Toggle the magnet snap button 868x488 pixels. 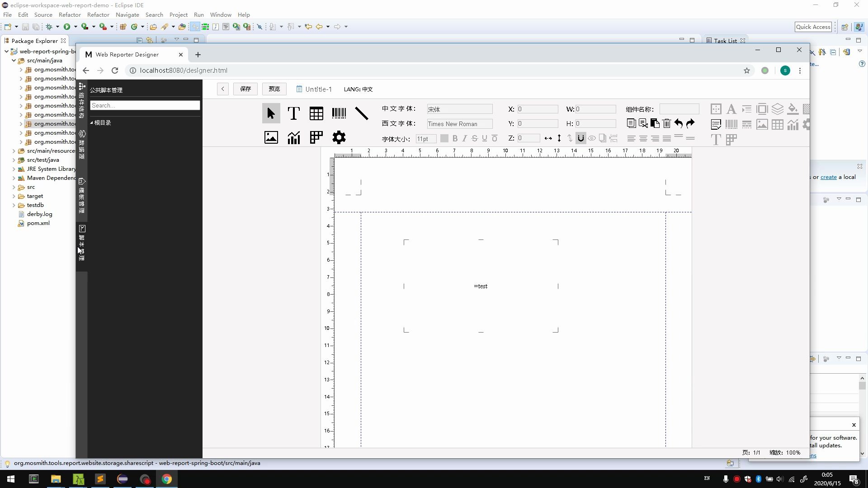580,138
